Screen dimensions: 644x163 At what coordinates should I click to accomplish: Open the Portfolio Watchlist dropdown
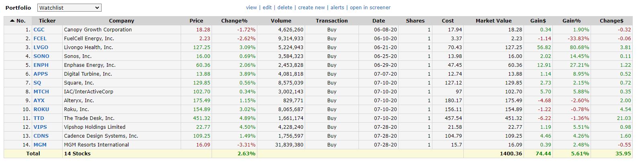pyautogui.click(x=69, y=8)
